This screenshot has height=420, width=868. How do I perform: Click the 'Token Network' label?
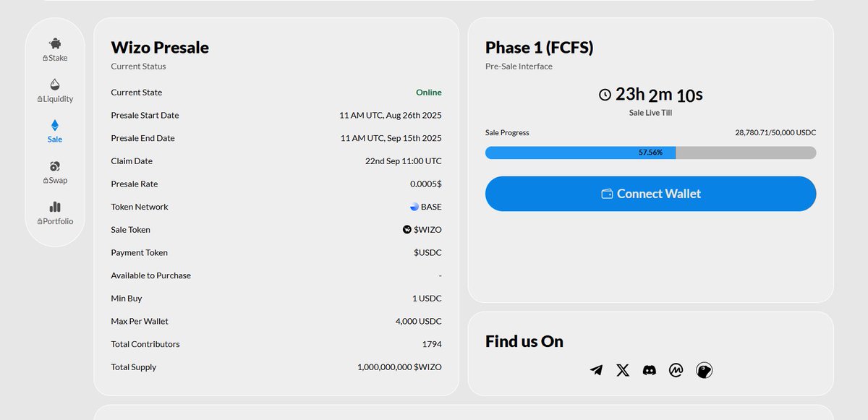click(x=140, y=207)
